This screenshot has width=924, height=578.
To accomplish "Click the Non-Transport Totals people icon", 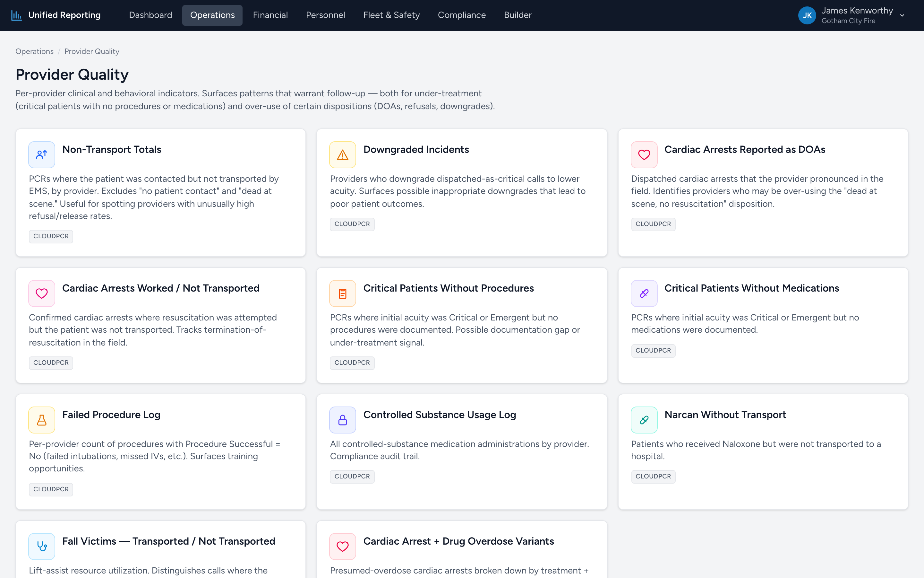I will click(x=42, y=154).
